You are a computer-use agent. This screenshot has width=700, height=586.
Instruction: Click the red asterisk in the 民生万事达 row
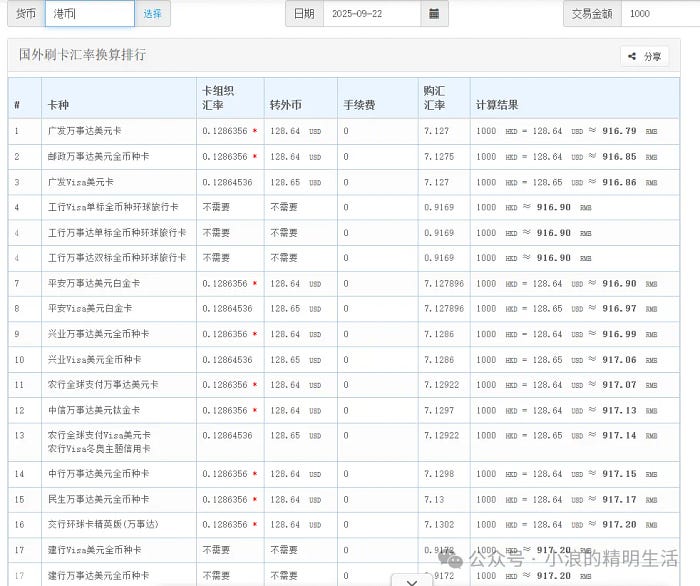255,499
